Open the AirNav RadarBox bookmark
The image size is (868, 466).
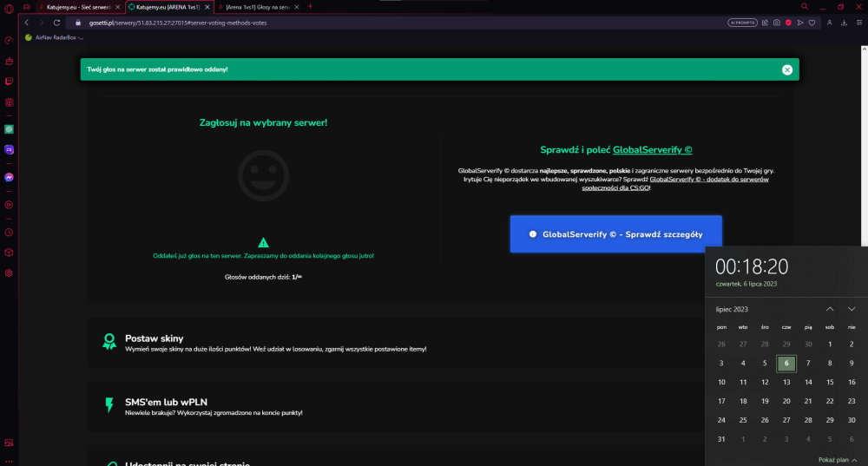[54, 37]
